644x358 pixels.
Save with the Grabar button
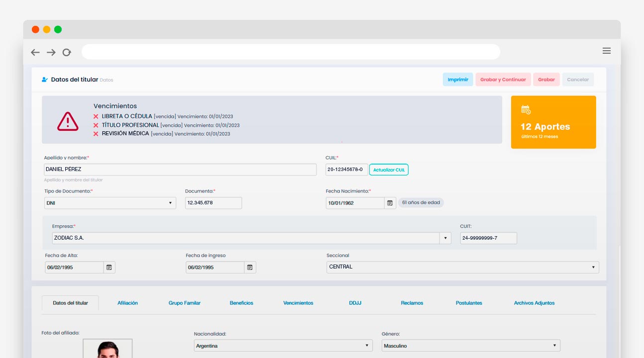tap(546, 80)
